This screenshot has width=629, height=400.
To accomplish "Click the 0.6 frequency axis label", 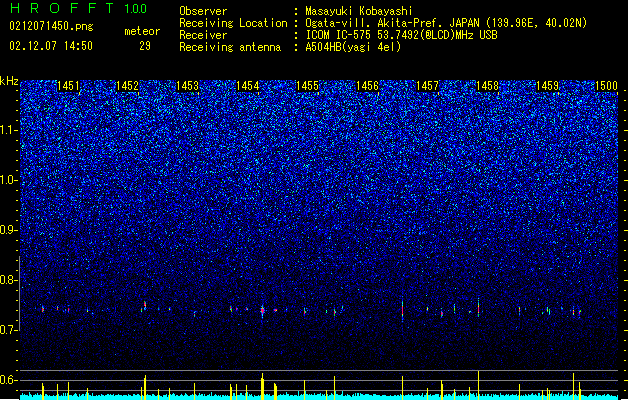I will click(x=9, y=380).
